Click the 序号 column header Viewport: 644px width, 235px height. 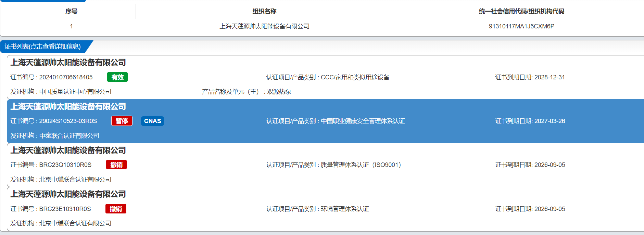point(71,11)
